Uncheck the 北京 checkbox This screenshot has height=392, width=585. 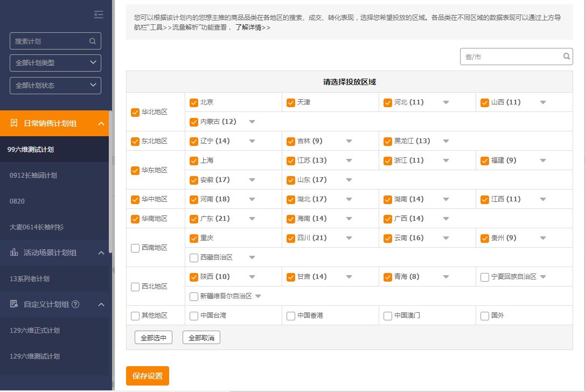click(193, 102)
